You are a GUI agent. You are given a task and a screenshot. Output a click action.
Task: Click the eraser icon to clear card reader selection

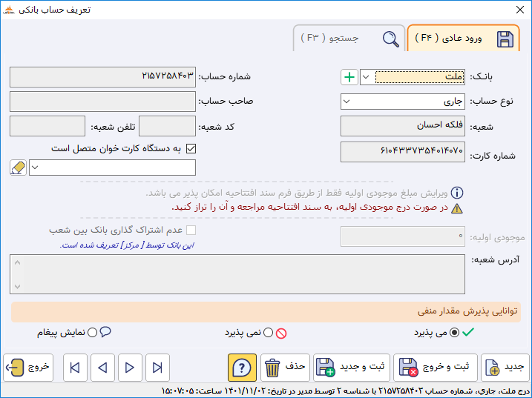[x=18, y=168]
